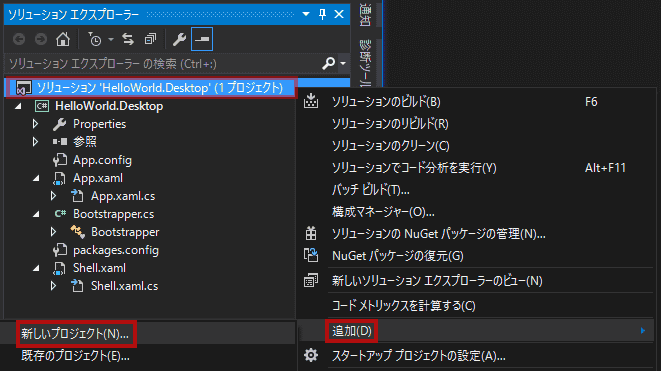The height and width of the screenshot is (371, 661).
Task: Click the Shell.xaml file icon
Action: [x=59, y=268]
